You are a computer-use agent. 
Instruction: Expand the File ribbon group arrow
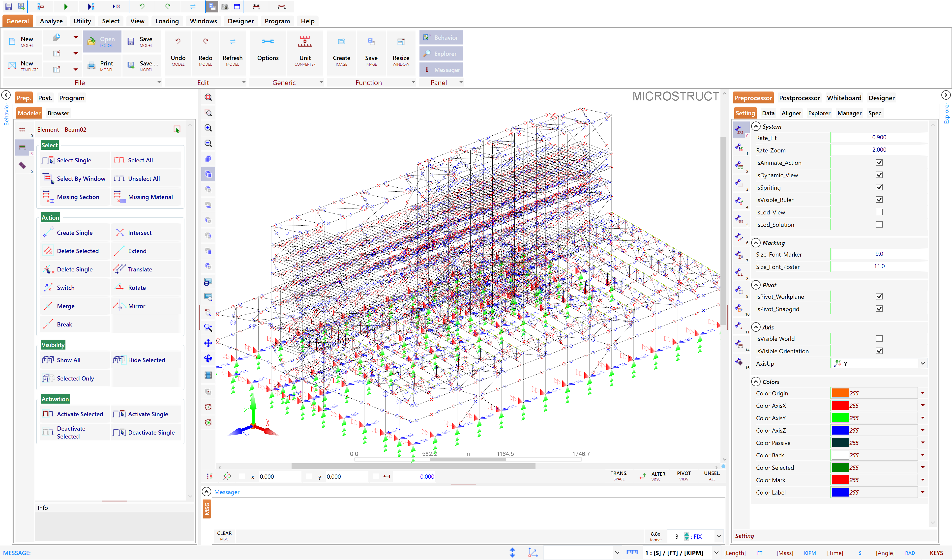[159, 82]
